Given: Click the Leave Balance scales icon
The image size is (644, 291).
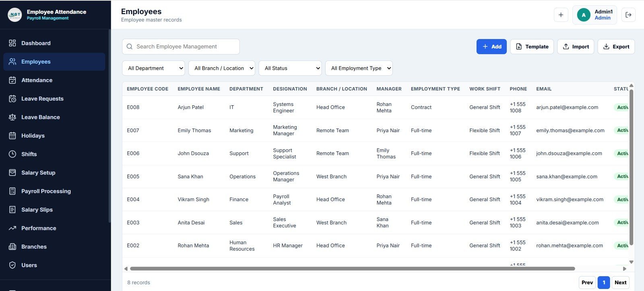Looking at the screenshot, I should pos(12,117).
